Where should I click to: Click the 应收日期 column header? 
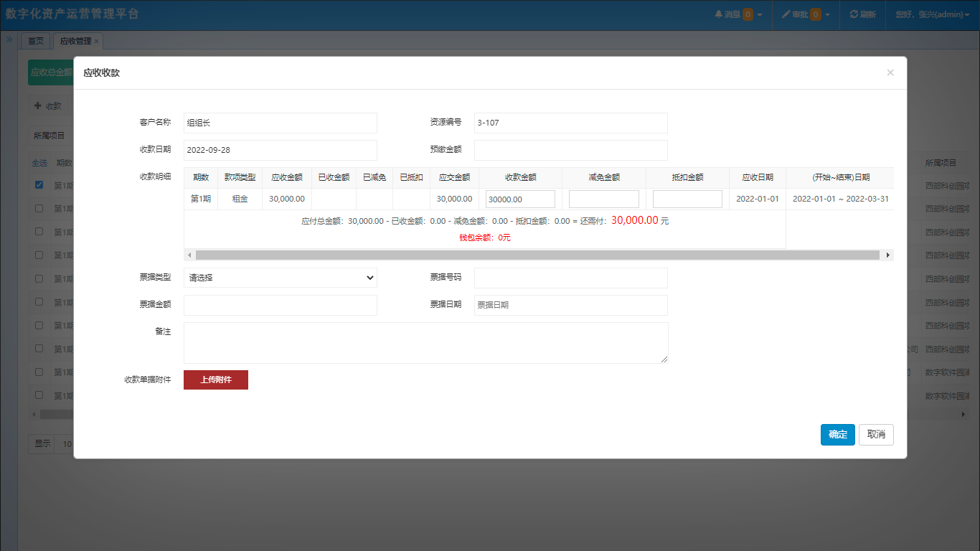pyautogui.click(x=758, y=177)
